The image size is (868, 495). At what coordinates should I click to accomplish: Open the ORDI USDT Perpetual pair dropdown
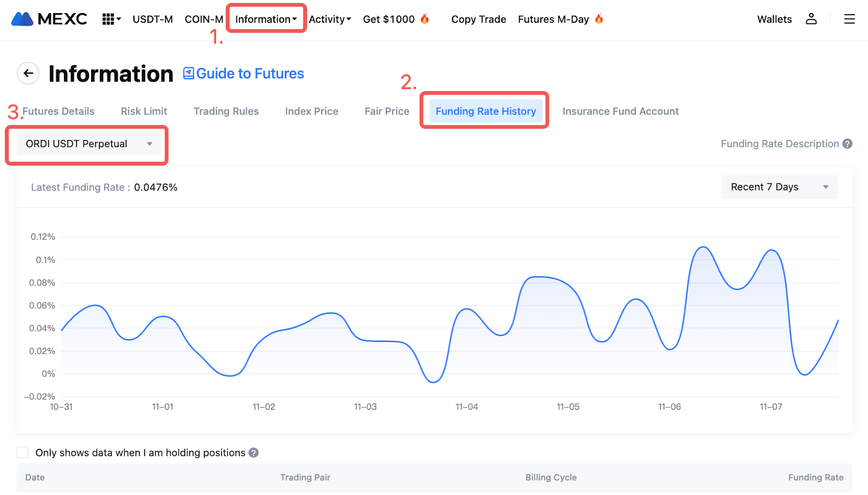point(89,144)
